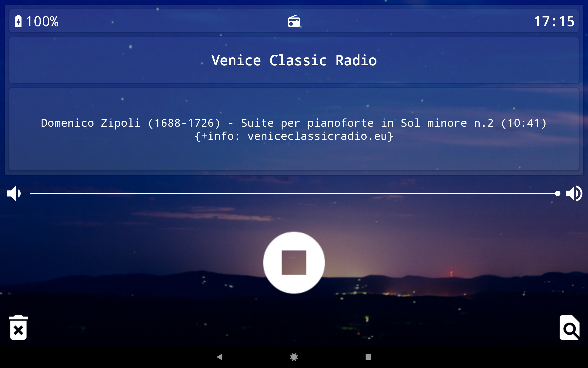Screen dimensions: 588x368
Task: Open Android recent apps
Action: [x=368, y=357]
